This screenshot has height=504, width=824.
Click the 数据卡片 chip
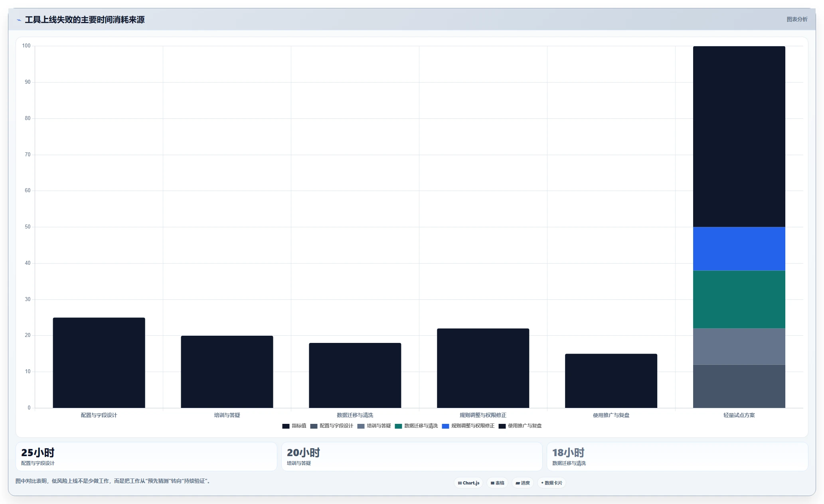(x=551, y=483)
